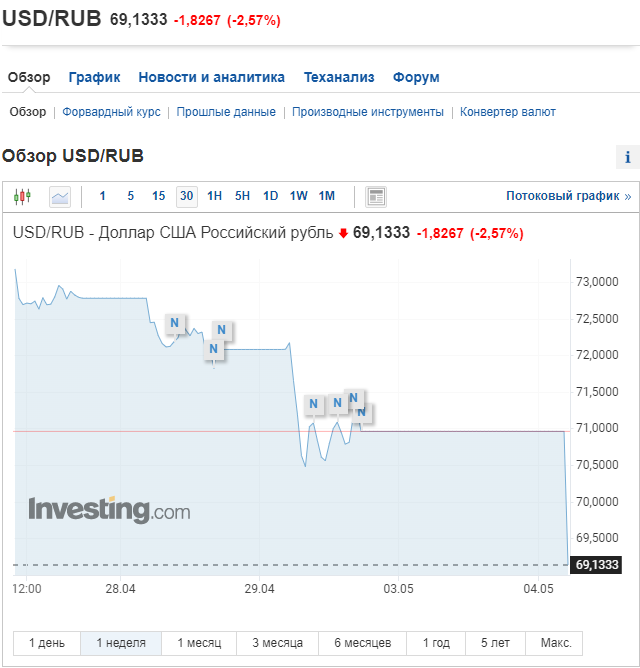
Task: Click the 69,1333 current price marker on axis
Action: click(x=596, y=564)
